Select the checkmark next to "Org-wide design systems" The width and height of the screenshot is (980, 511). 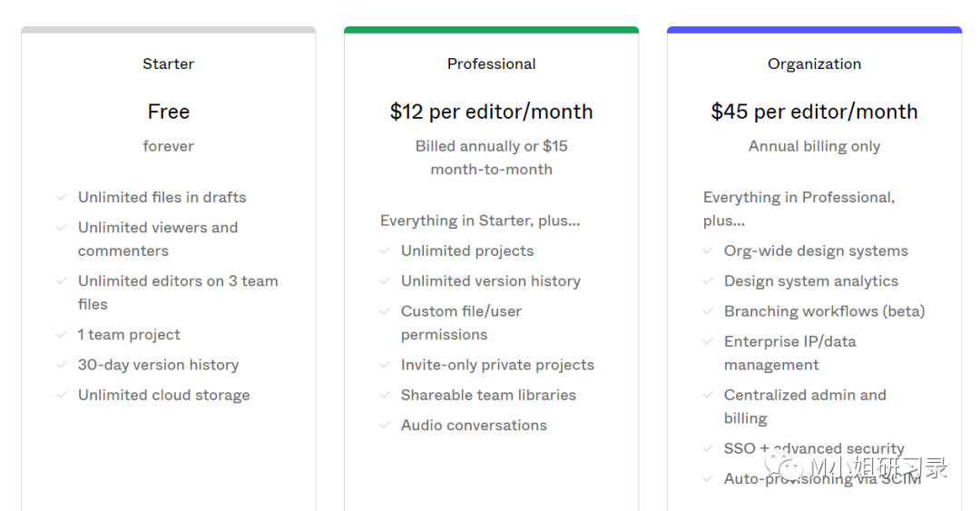(x=708, y=251)
